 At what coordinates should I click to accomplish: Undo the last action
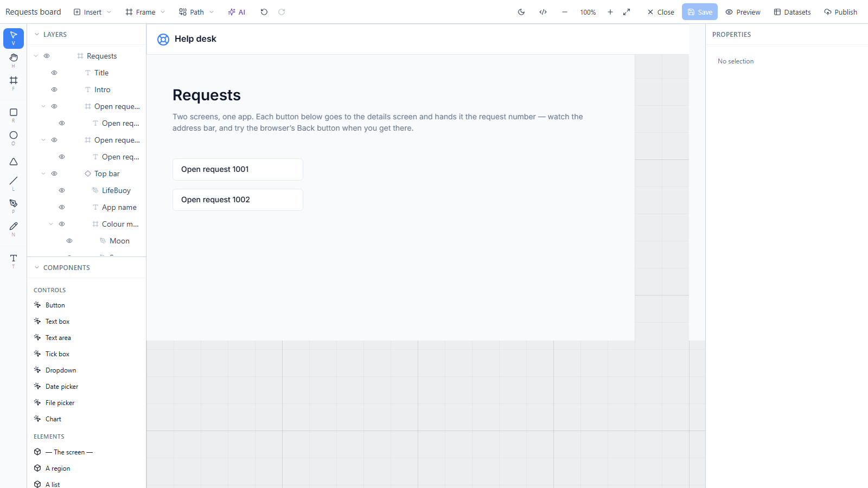click(264, 12)
